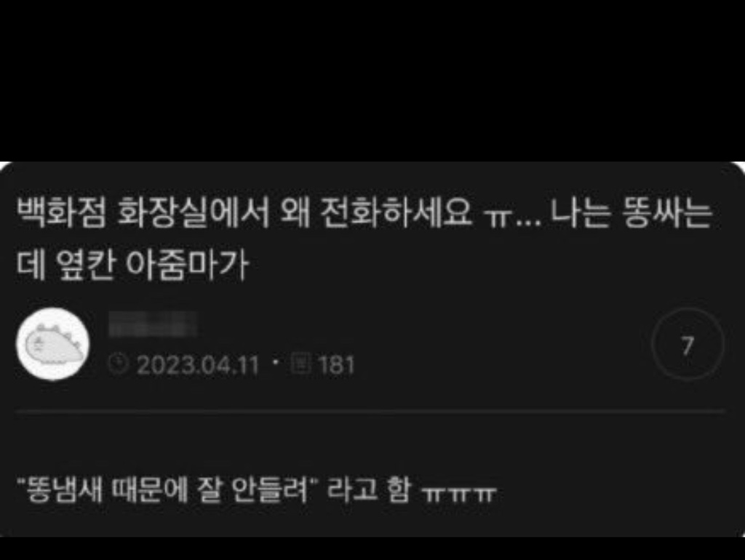The height and width of the screenshot is (560, 745).
Task: Click 아줌마가 in the title's second line
Action: [187, 264]
